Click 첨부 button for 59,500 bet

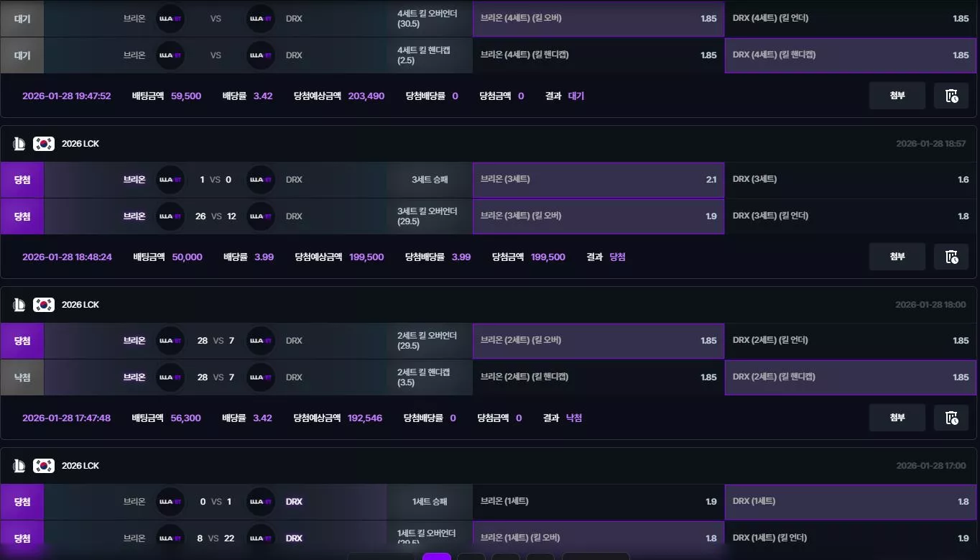(897, 96)
